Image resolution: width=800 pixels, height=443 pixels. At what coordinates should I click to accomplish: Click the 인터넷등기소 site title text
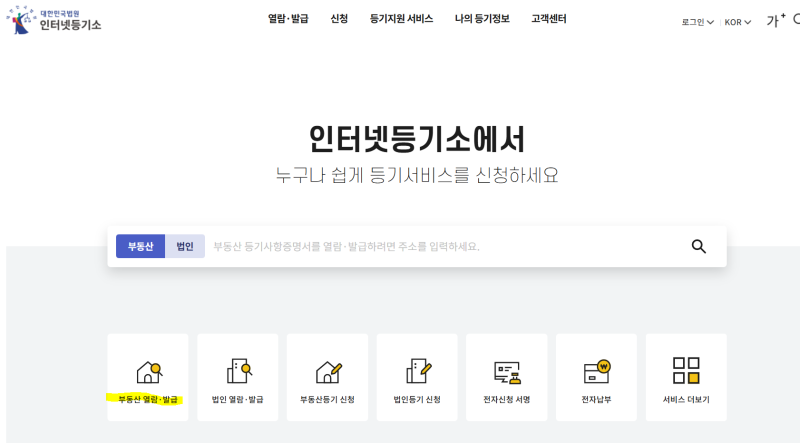70,24
